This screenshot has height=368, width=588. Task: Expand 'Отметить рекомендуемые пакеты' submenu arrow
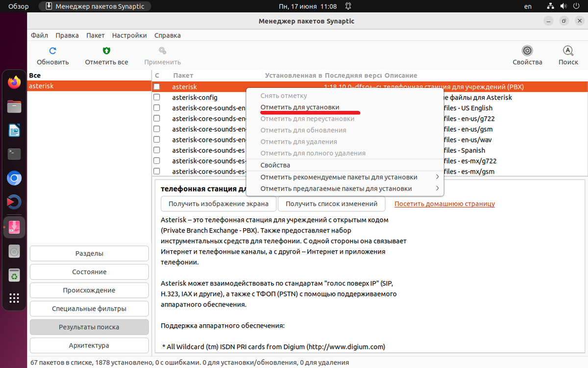coord(437,177)
